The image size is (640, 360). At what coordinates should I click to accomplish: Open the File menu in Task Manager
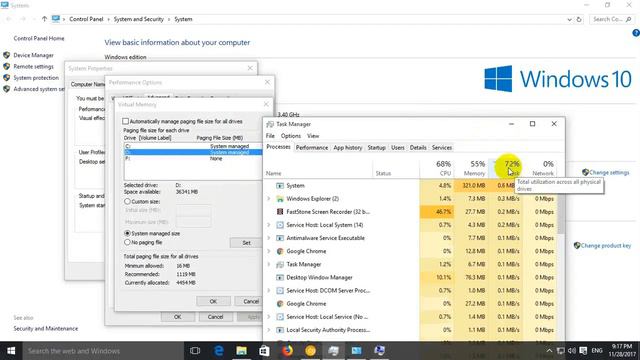click(270, 136)
